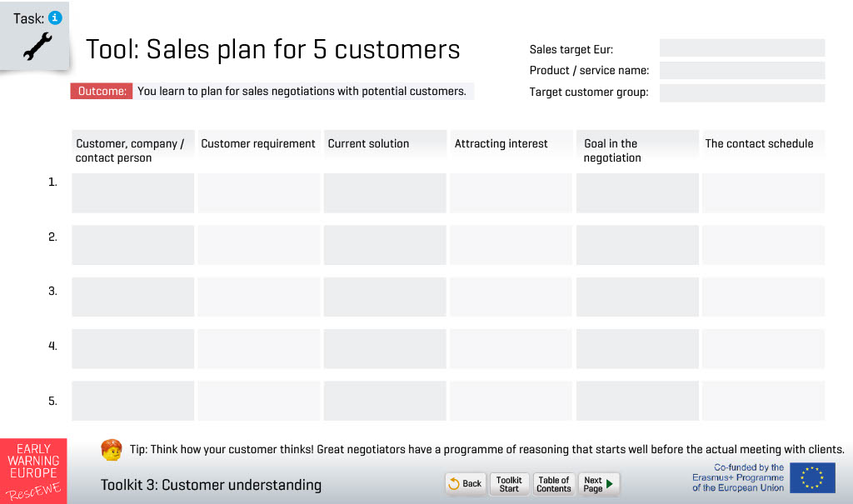This screenshot has height=504, width=853.
Task: Open the Table of Contents
Action: [x=554, y=483]
